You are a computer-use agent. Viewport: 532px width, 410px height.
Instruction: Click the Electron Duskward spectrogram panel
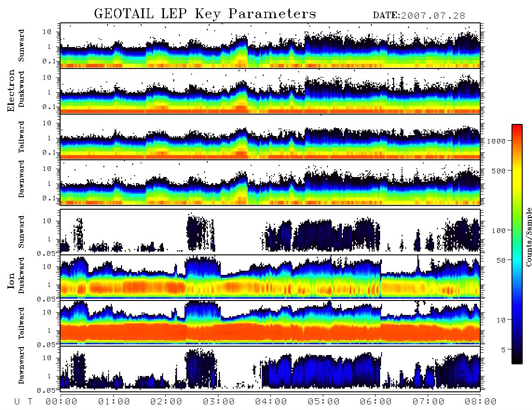[x=270, y=91]
